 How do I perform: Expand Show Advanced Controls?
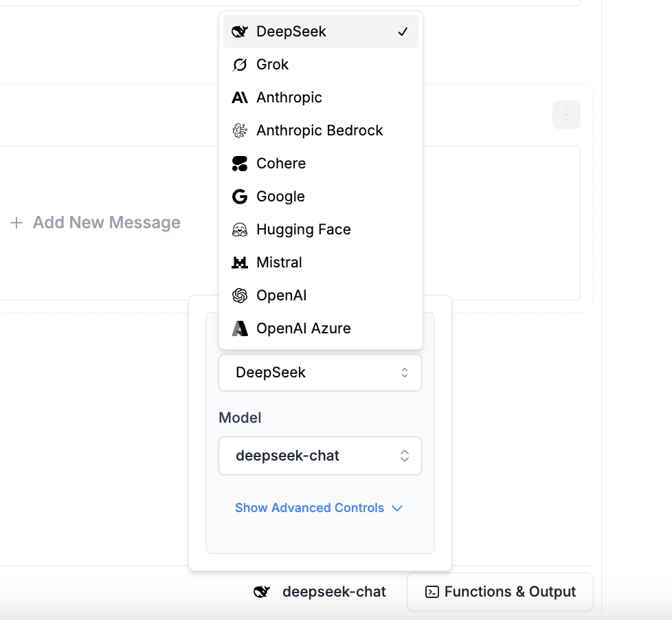click(318, 507)
